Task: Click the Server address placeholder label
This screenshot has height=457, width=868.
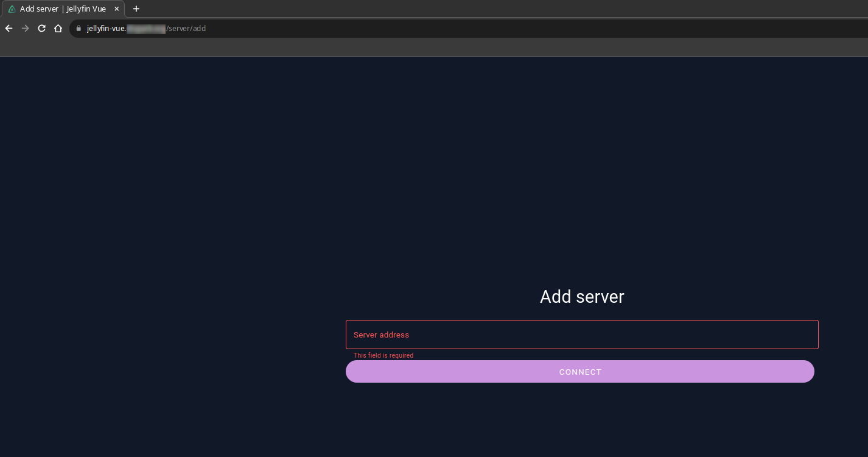Action: (x=381, y=335)
